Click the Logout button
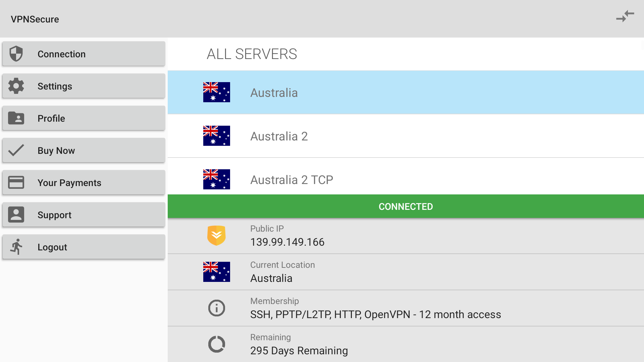Viewport: 644px width, 362px height. pos(84,247)
